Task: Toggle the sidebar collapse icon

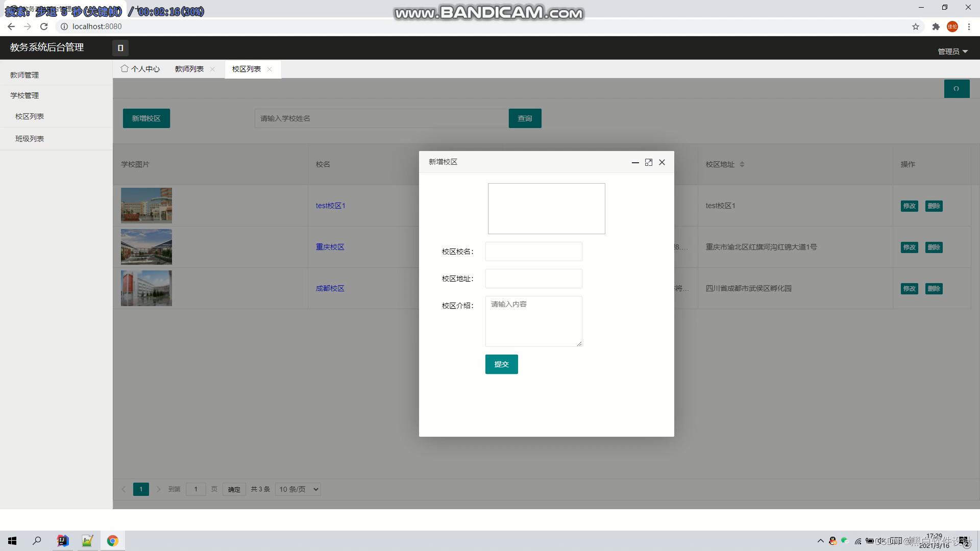Action: coord(120,48)
